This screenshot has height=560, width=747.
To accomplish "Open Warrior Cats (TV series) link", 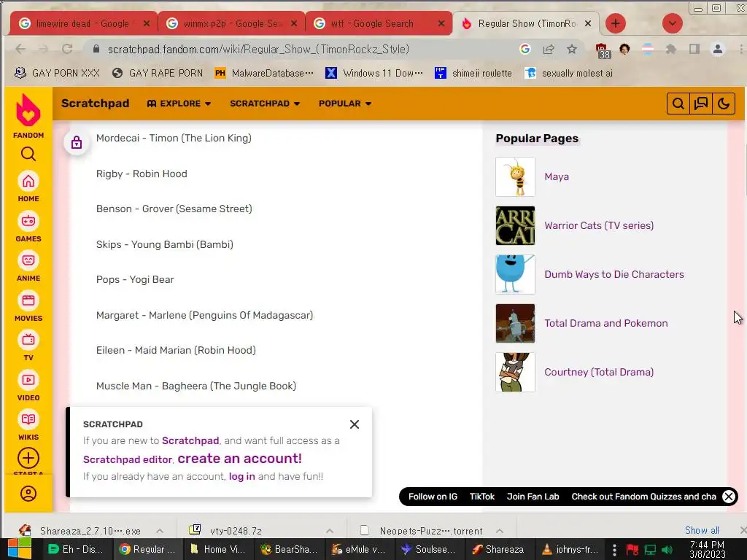I will tap(599, 225).
